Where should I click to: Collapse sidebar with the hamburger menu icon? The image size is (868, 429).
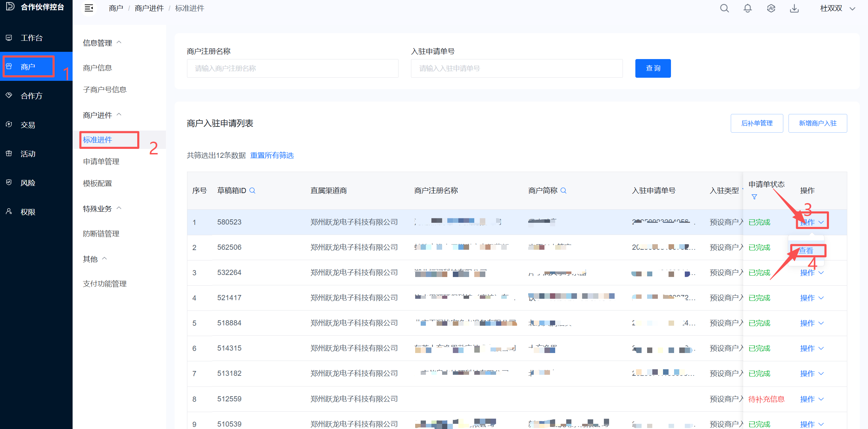pos(89,8)
